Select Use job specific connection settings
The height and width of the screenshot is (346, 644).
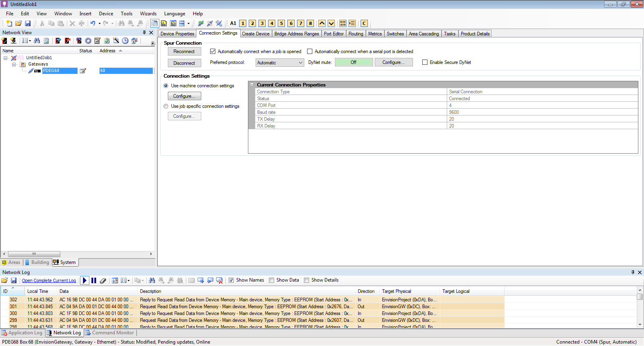click(166, 106)
